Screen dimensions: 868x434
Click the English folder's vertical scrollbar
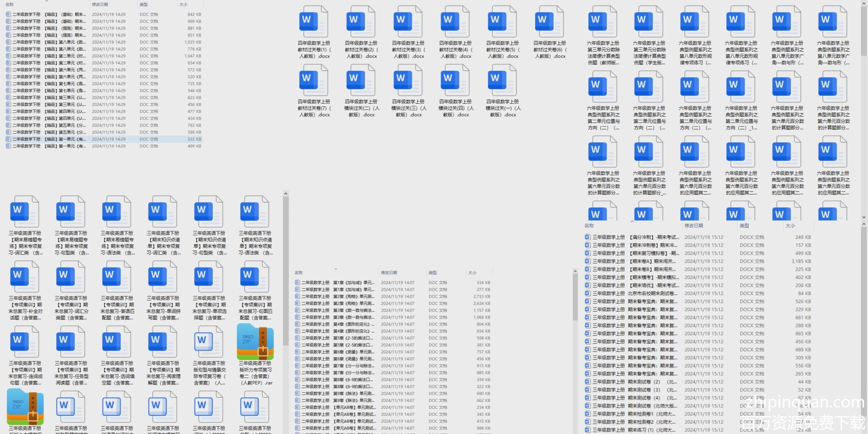coord(286,269)
